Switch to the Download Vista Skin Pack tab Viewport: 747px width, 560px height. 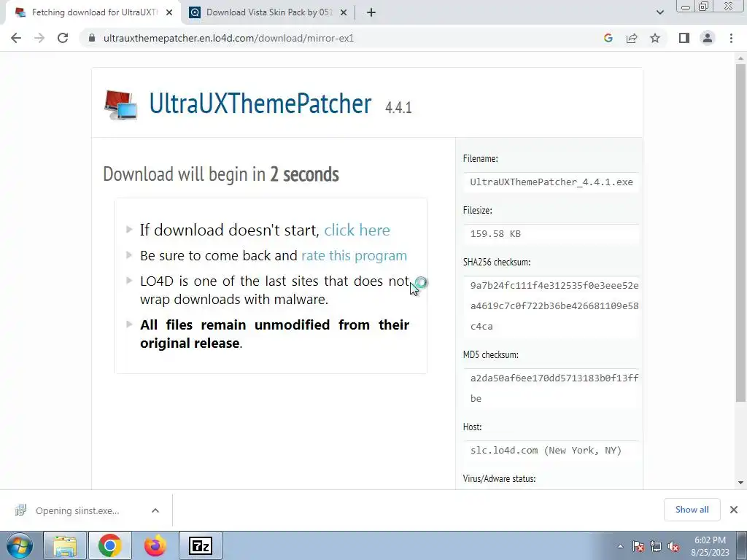269,13
